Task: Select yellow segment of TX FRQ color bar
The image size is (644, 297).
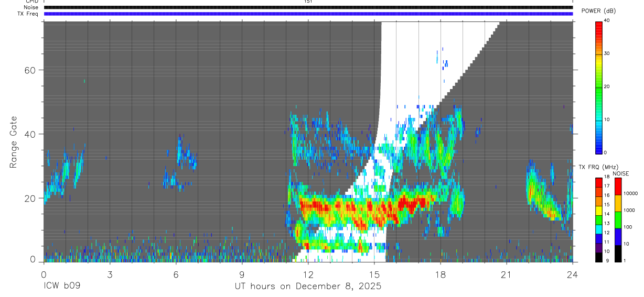Action: [598, 211]
